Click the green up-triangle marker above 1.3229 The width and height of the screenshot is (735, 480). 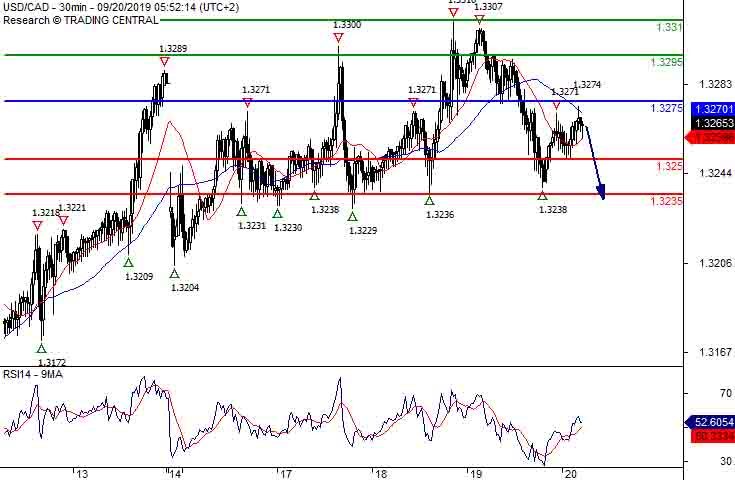[x=352, y=216]
